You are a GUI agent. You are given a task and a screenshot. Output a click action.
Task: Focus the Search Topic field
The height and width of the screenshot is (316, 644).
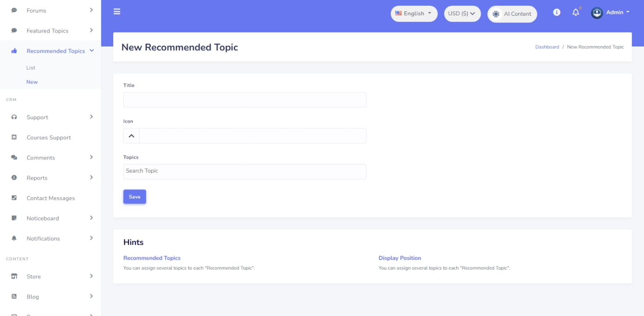[x=245, y=171]
